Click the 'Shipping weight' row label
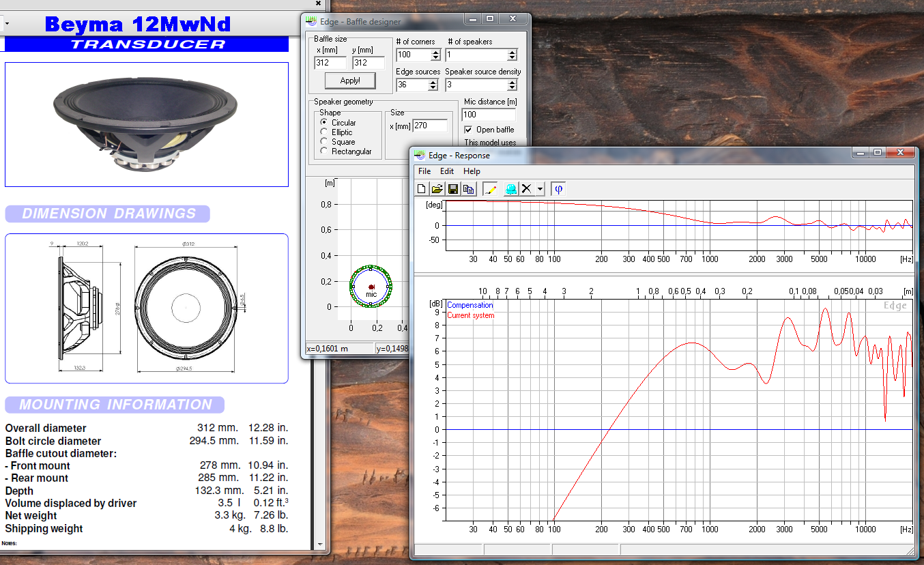Screen dimensions: 924x565 (x=44, y=529)
